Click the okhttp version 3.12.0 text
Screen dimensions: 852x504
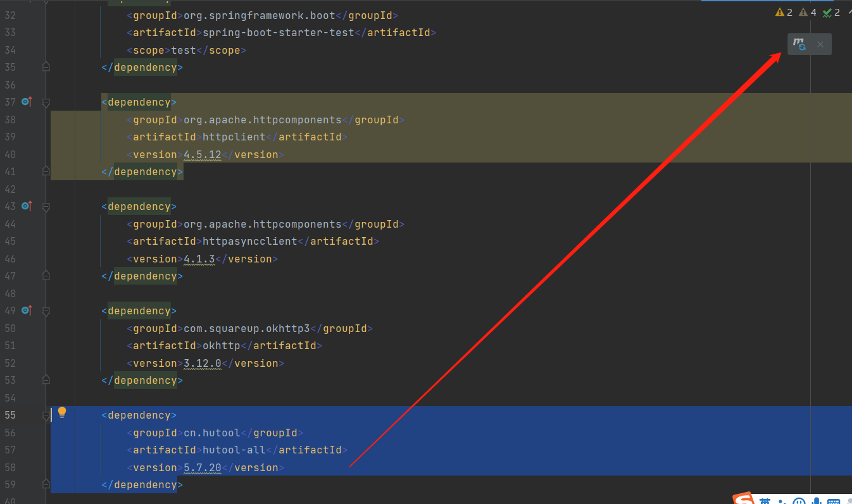click(x=202, y=363)
